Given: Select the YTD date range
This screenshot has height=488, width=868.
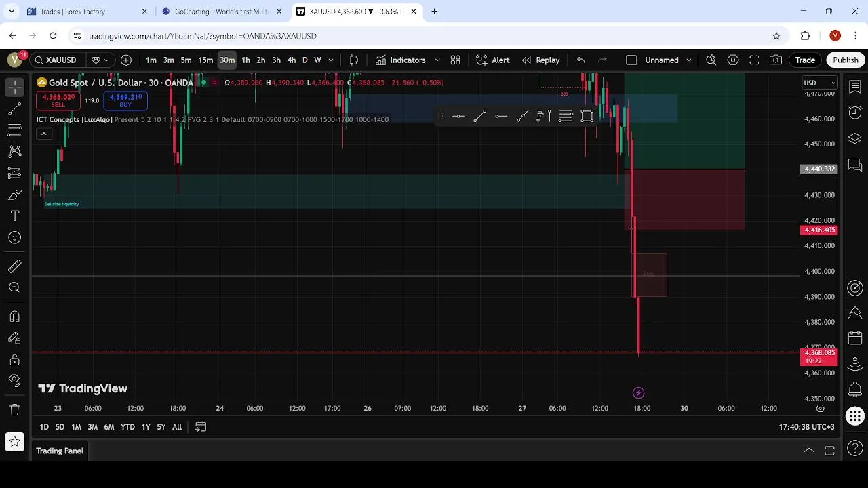Looking at the screenshot, I should [x=127, y=427].
